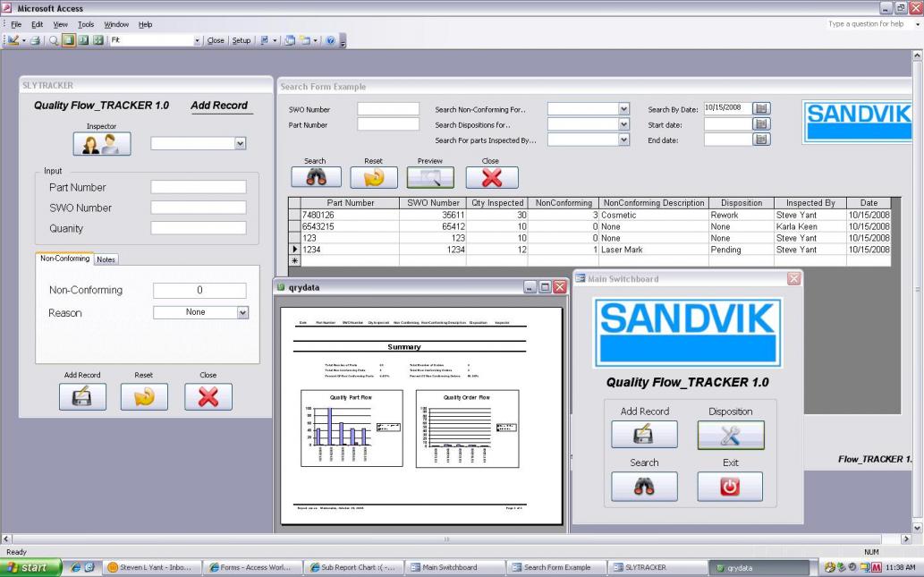Click the Non-Conforming count field
Screen dimensions: 924x577
(x=199, y=290)
